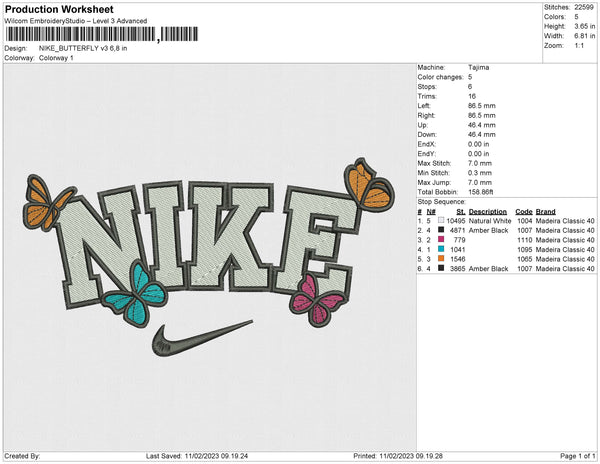The width and height of the screenshot is (600, 464).
Task: Click the Machine value Tajima
Action: [478, 67]
